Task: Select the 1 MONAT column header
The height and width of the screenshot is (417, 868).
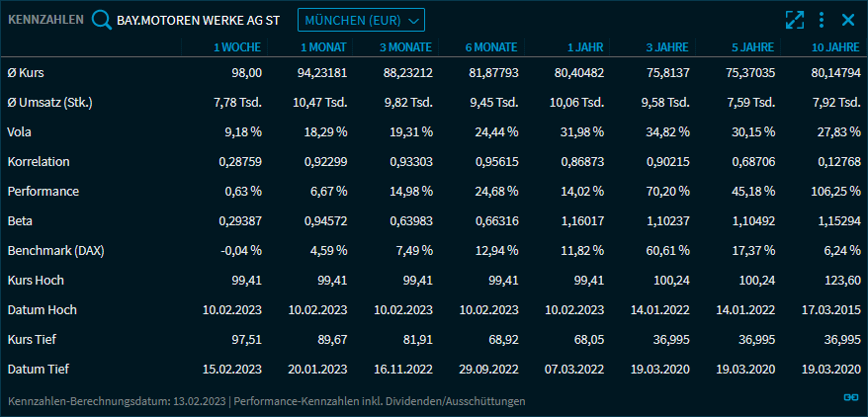Action: [323, 46]
